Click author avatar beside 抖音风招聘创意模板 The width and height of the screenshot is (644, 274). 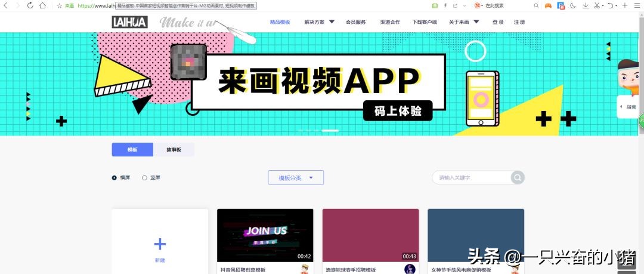(304, 269)
